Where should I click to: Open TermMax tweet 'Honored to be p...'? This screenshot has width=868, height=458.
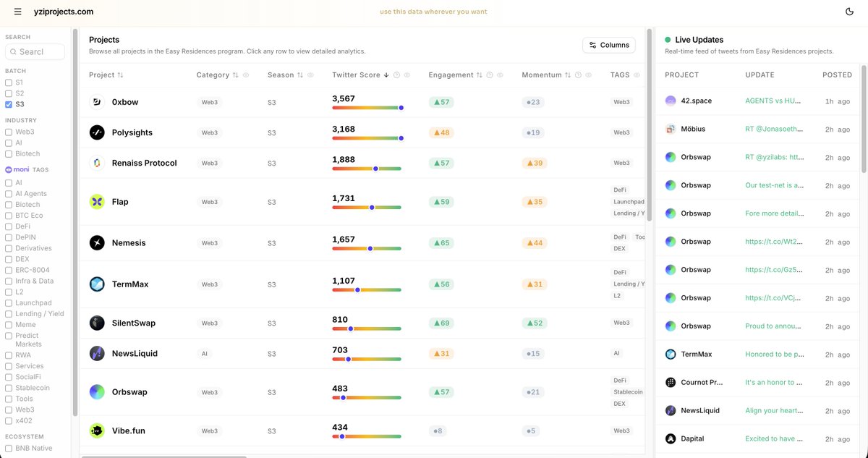[x=774, y=354]
